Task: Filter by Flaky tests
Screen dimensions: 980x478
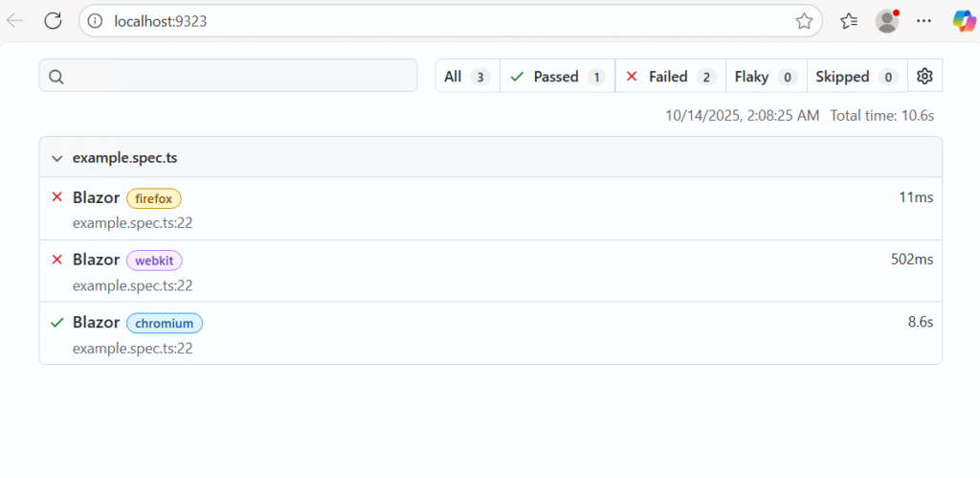Action: tap(766, 77)
